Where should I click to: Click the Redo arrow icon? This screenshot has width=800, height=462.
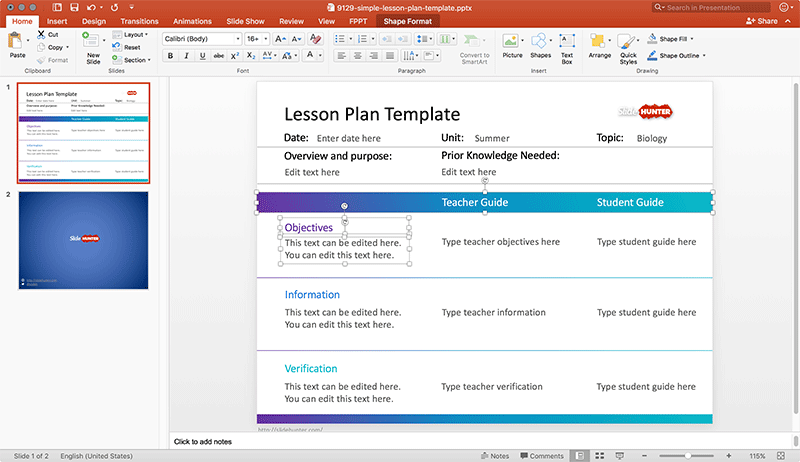tap(114, 7)
